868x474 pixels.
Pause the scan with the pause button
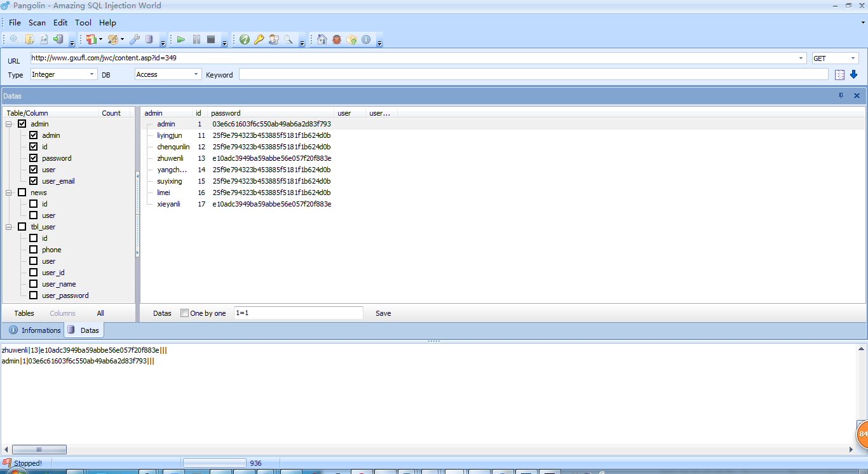(196, 39)
